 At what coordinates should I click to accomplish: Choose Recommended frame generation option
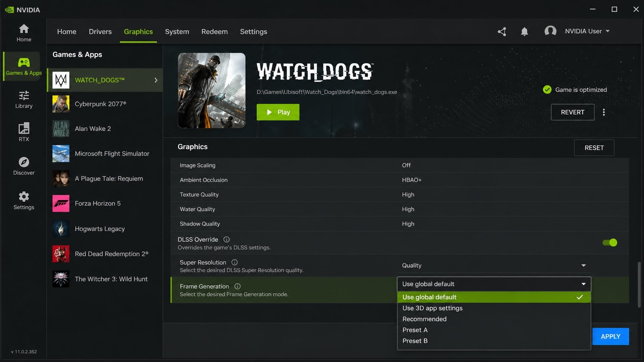[494, 319]
